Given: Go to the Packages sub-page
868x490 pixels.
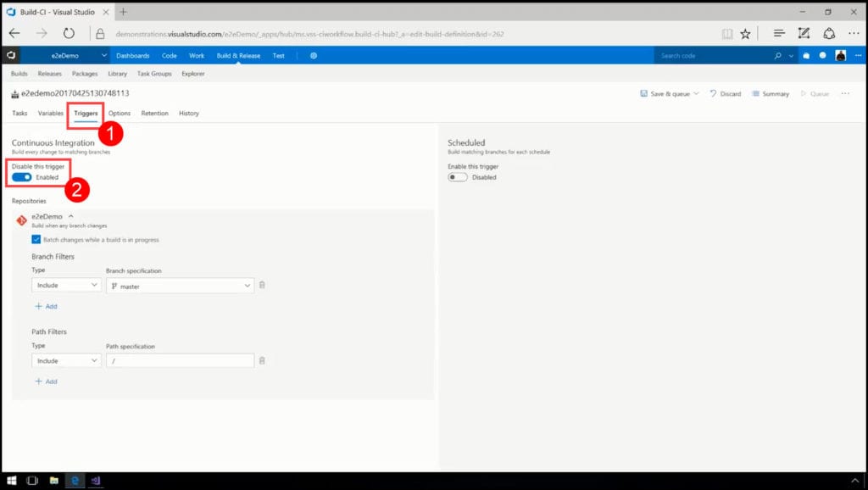Looking at the screenshot, I should [x=85, y=73].
